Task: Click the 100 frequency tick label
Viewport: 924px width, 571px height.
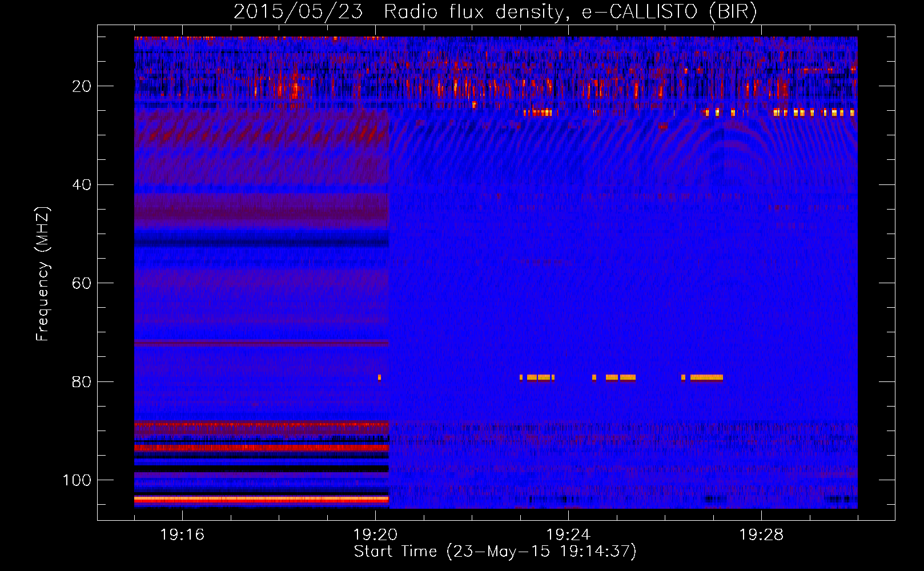Action: click(x=77, y=480)
